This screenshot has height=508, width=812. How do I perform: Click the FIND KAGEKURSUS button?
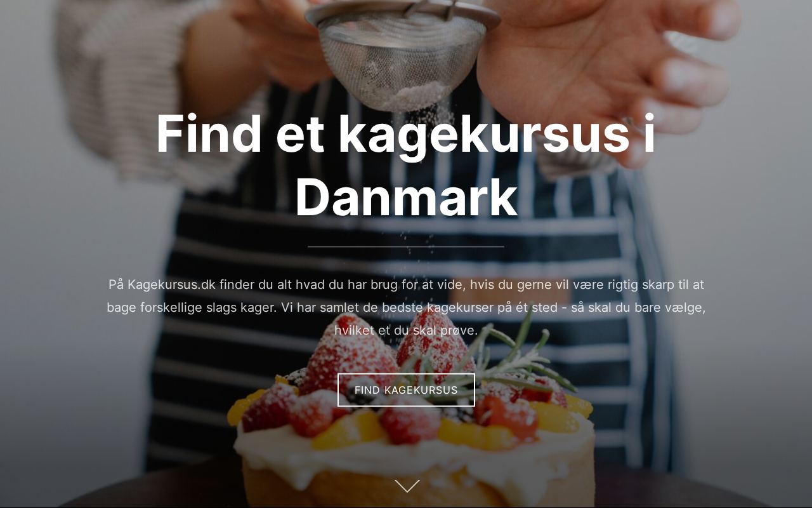click(406, 390)
